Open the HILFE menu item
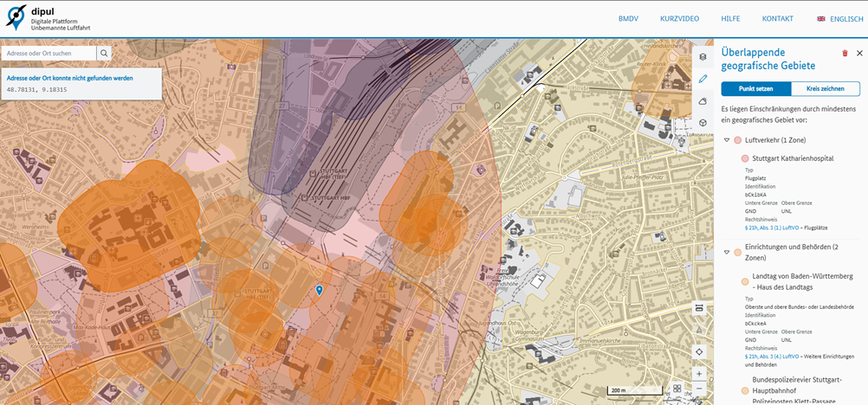This screenshot has height=405, width=868. click(x=730, y=19)
